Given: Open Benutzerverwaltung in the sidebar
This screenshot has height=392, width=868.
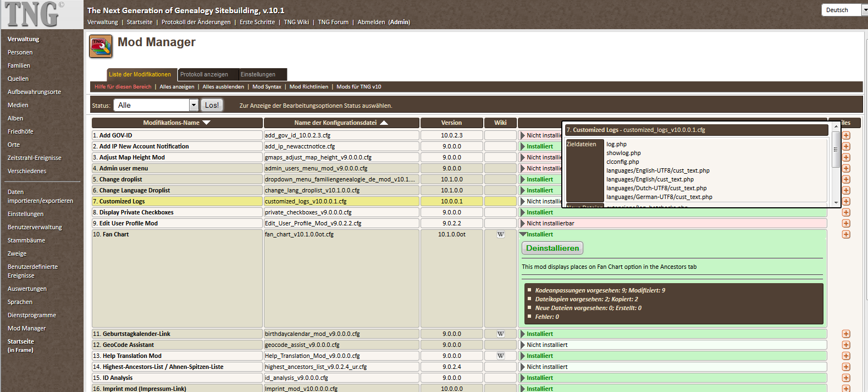Looking at the screenshot, I should point(35,227).
